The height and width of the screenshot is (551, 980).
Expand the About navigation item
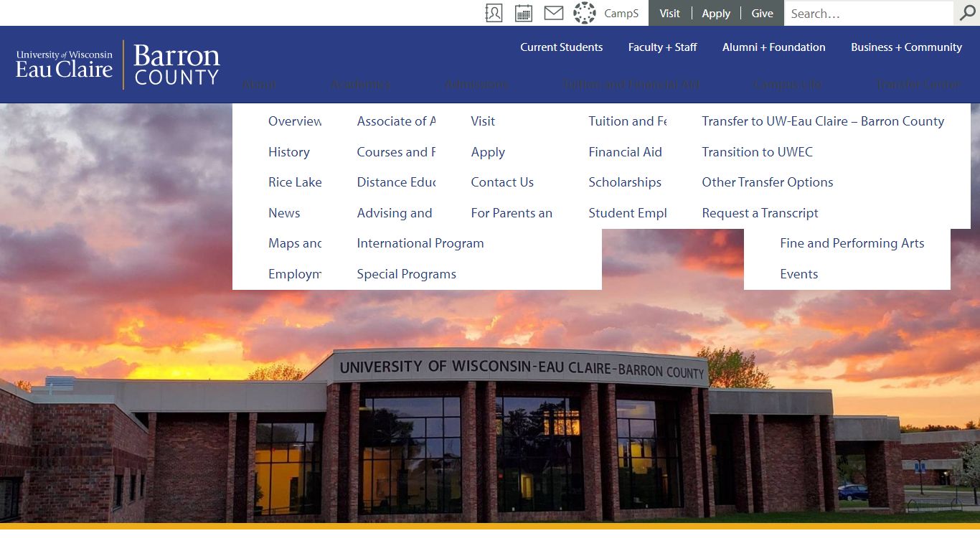pyautogui.click(x=259, y=84)
